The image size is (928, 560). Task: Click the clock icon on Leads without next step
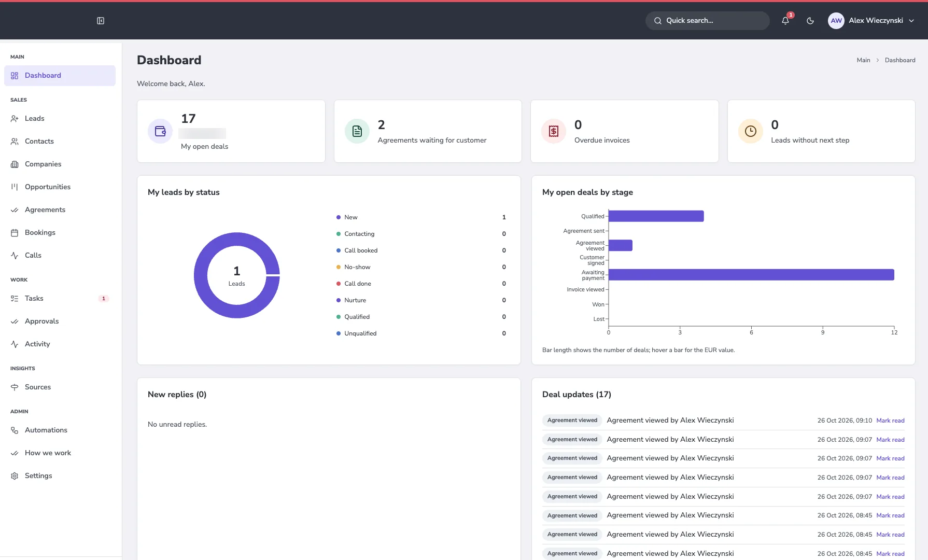coord(751,131)
